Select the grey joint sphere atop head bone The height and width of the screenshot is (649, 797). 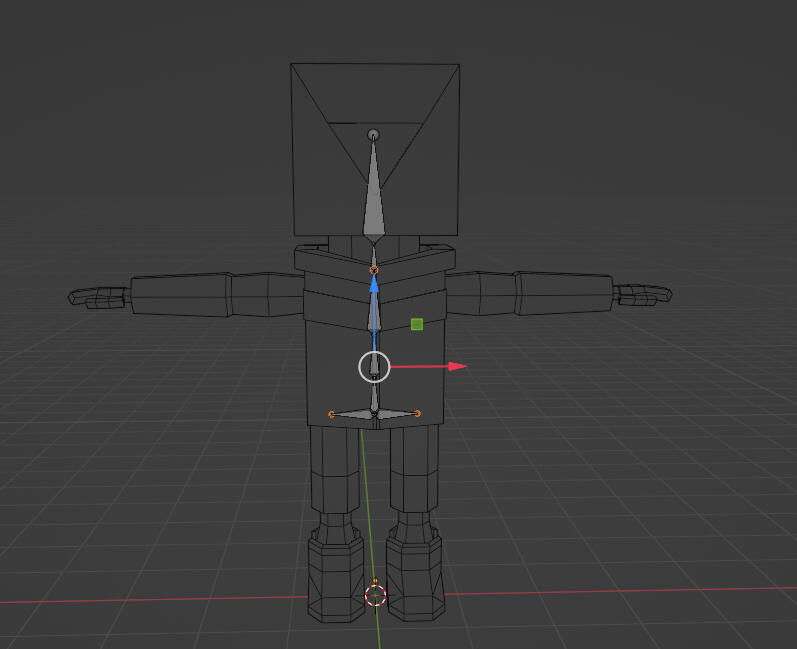pyautogui.click(x=374, y=134)
